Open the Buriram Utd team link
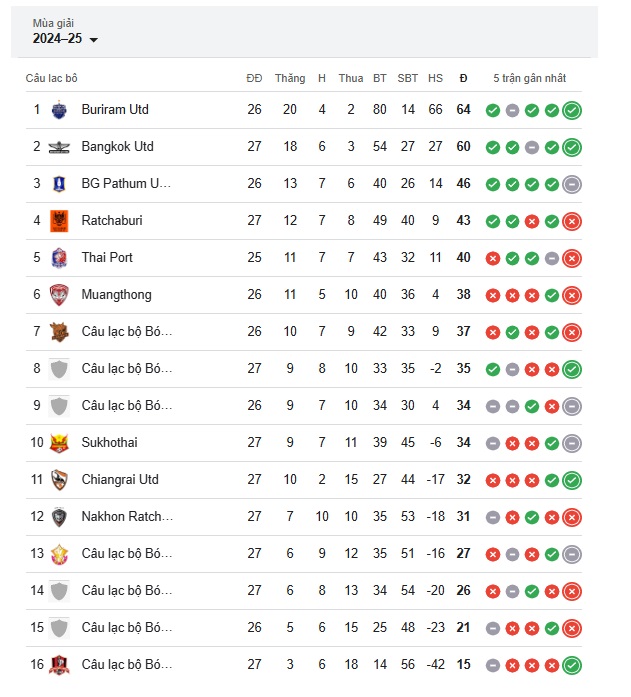 click(115, 109)
